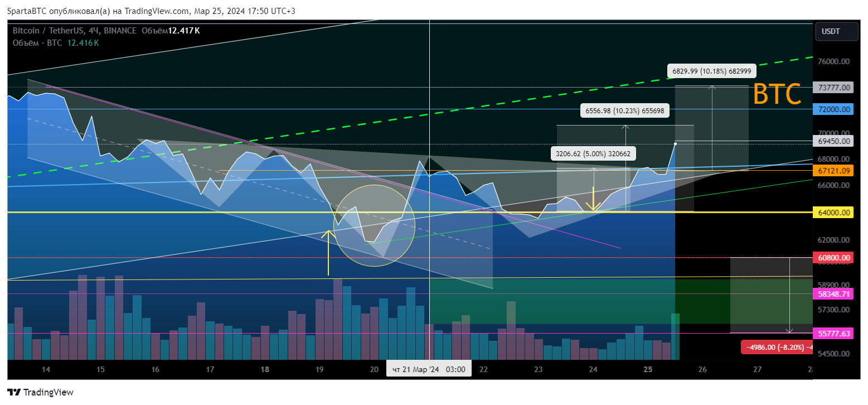This screenshot has width=868, height=405.
Task: Click date 17 on the time axis
Action: pyautogui.click(x=210, y=369)
